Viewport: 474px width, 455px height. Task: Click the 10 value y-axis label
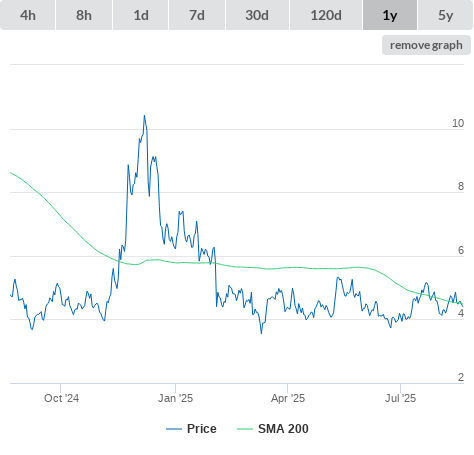pos(458,123)
